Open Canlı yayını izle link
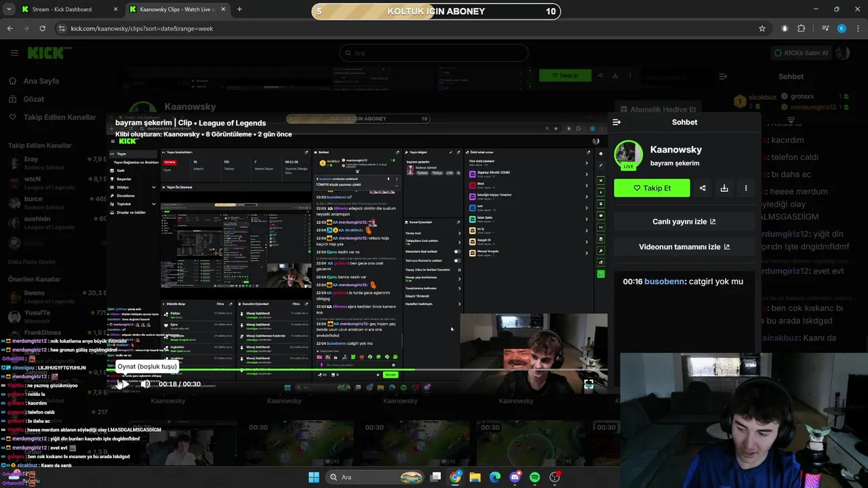The width and height of the screenshot is (868, 488). 684,222
